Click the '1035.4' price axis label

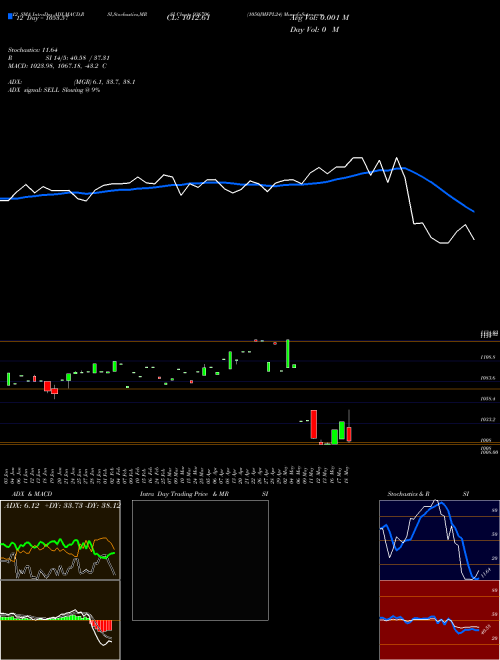[488, 399]
